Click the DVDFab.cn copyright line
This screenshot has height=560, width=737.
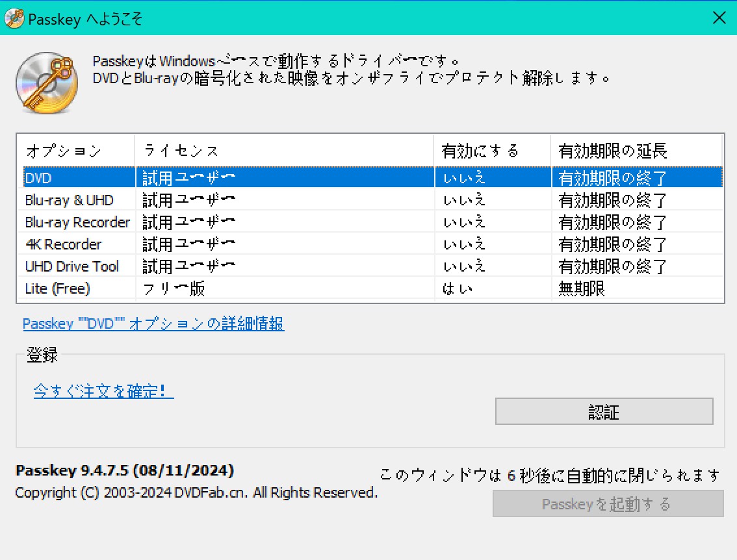tap(196, 492)
